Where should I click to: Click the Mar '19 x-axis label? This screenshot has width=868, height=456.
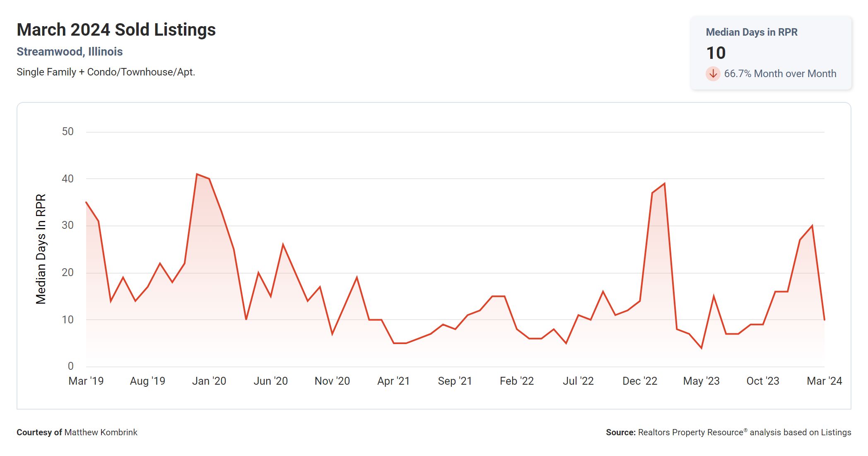click(86, 381)
